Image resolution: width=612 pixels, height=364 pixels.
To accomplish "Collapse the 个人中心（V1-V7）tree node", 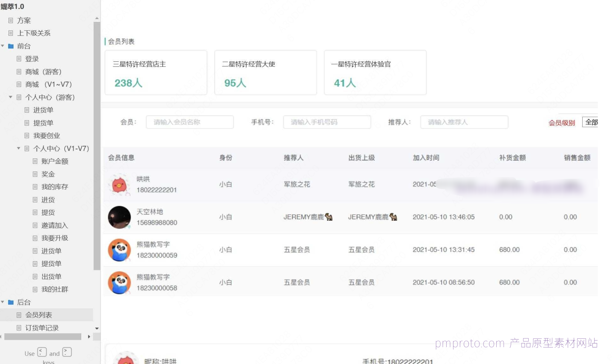I will 19,148.
